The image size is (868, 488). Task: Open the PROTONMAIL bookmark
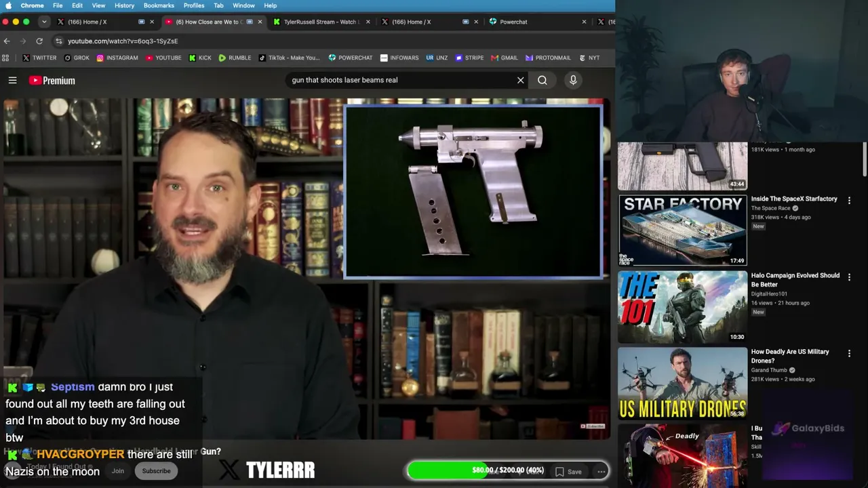pos(548,58)
